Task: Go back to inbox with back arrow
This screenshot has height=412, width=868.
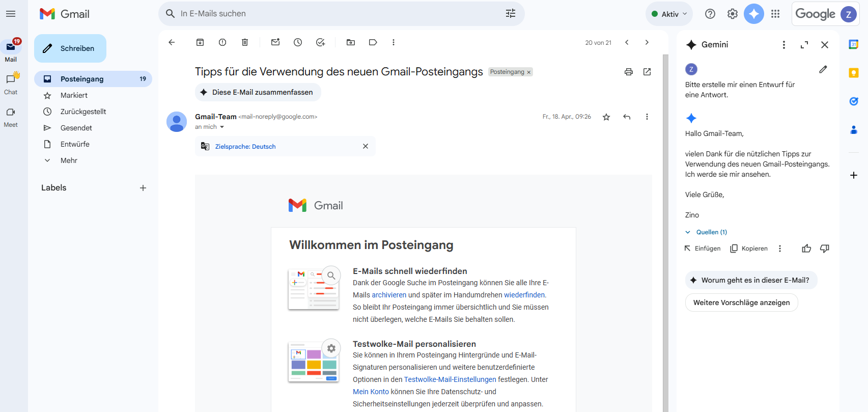Action: [x=172, y=42]
